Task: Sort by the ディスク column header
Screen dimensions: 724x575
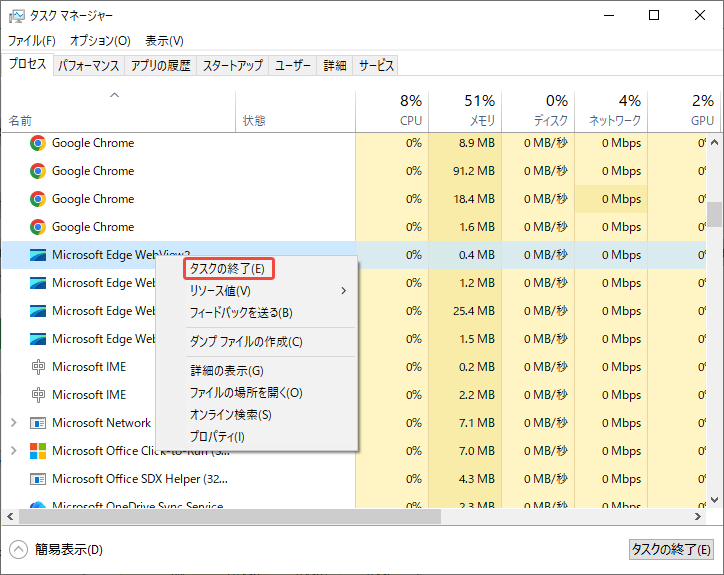Action: point(538,111)
